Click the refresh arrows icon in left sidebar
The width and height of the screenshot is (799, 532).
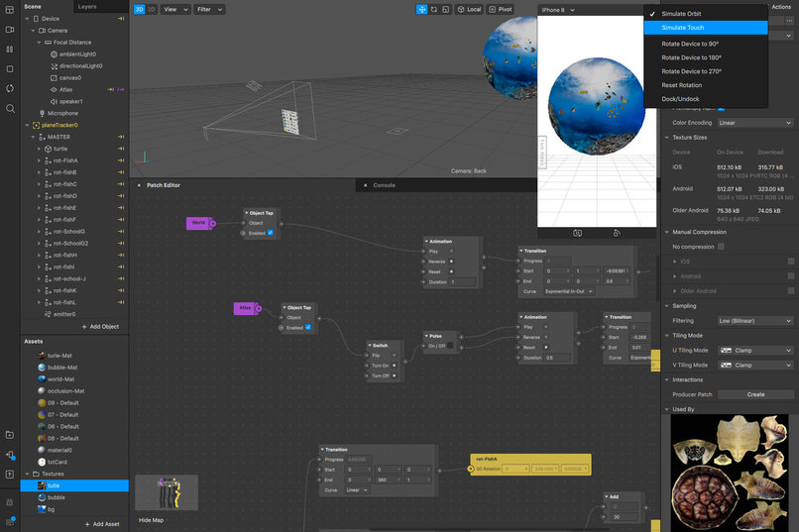click(x=10, y=88)
